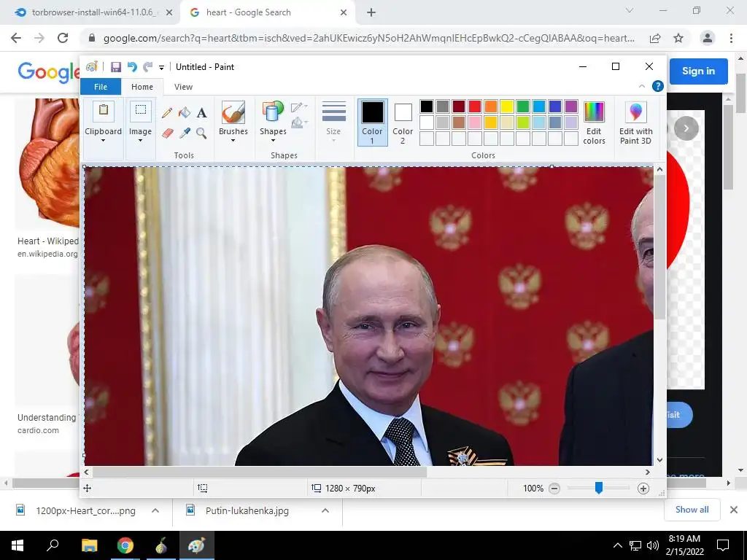Viewport: 747px width, 560px height.
Task: Open options for Putin-lukahenka.jpg download
Action: (x=325, y=510)
